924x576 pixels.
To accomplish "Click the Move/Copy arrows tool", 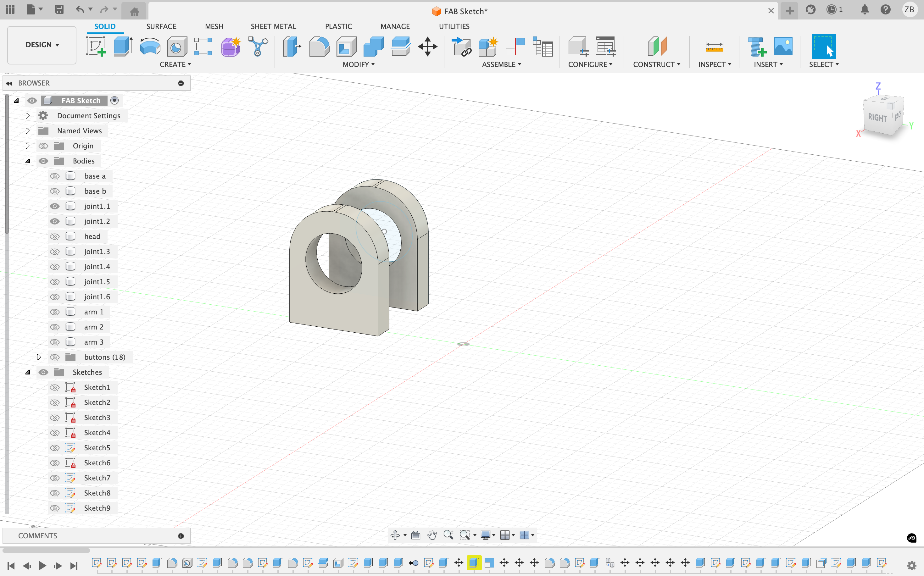I will click(427, 47).
